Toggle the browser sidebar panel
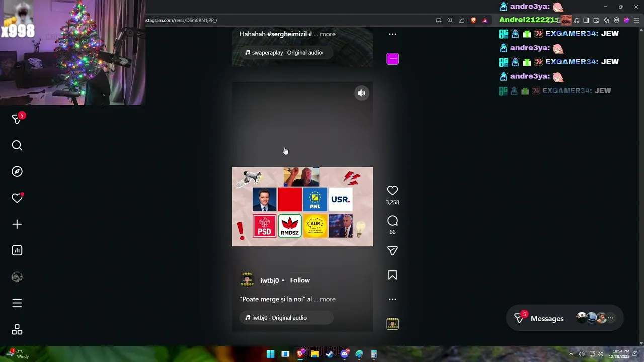644x362 pixels. point(586,20)
